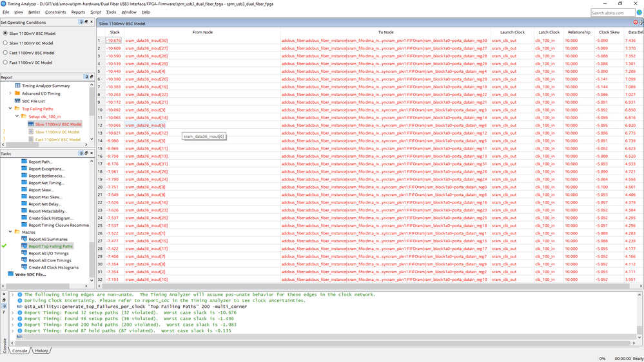Click the Slack column header
This screenshot has height=362, width=644.
[x=115, y=32]
